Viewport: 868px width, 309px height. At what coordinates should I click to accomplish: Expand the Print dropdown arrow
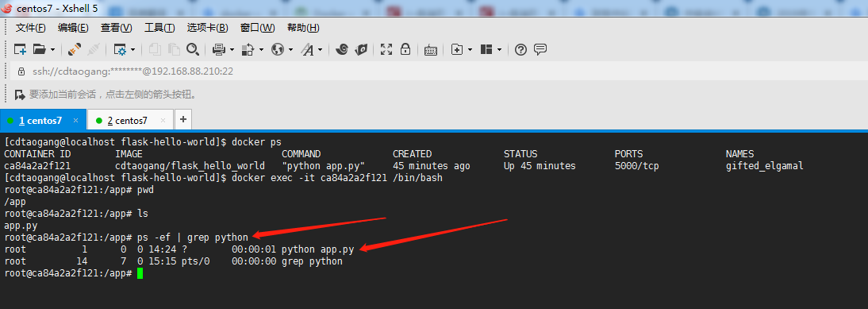(x=232, y=50)
